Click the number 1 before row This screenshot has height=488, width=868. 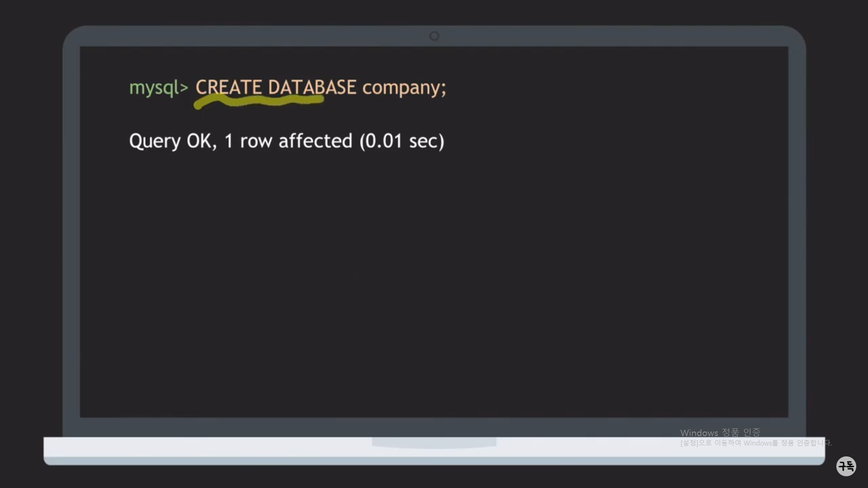(x=229, y=141)
